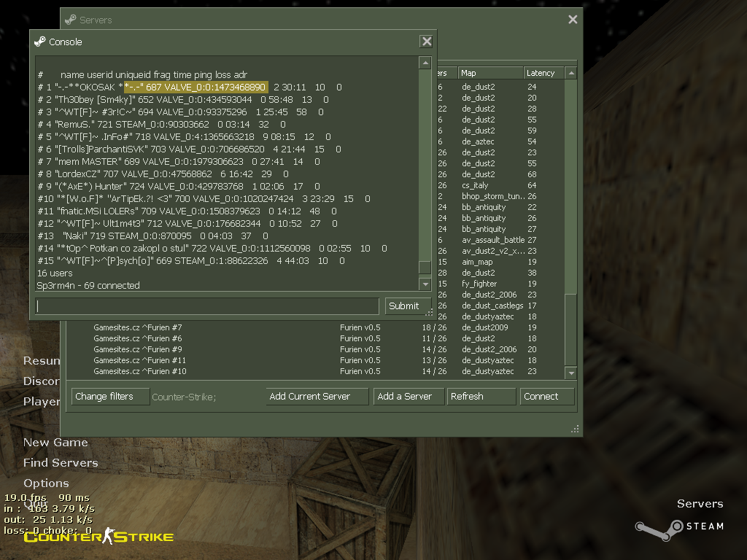Screen dimensions: 747x560
Task: Open Options from main menu
Action: point(46,483)
